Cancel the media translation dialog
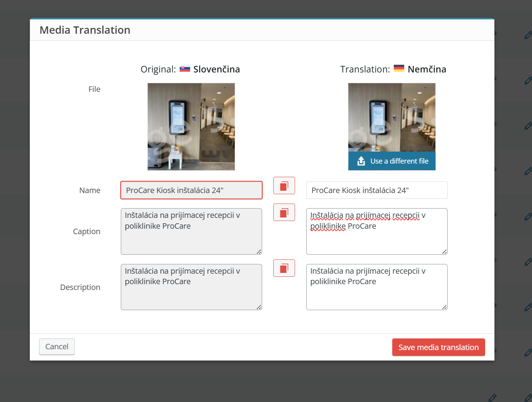This screenshot has width=532, height=402. 57,347
